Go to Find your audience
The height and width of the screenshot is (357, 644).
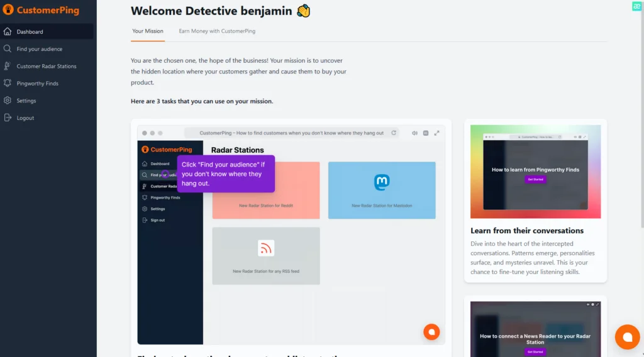[47, 49]
